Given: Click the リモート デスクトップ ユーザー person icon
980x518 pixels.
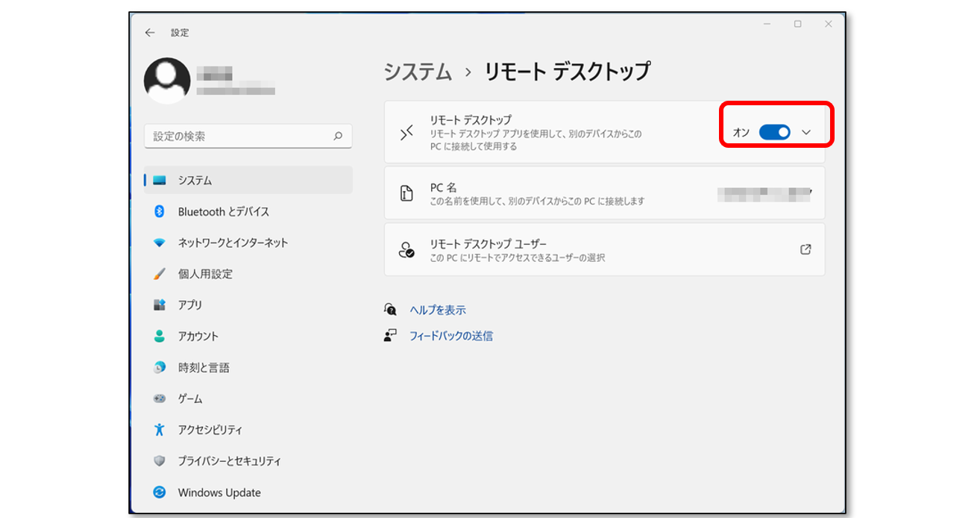Looking at the screenshot, I should [x=406, y=250].
